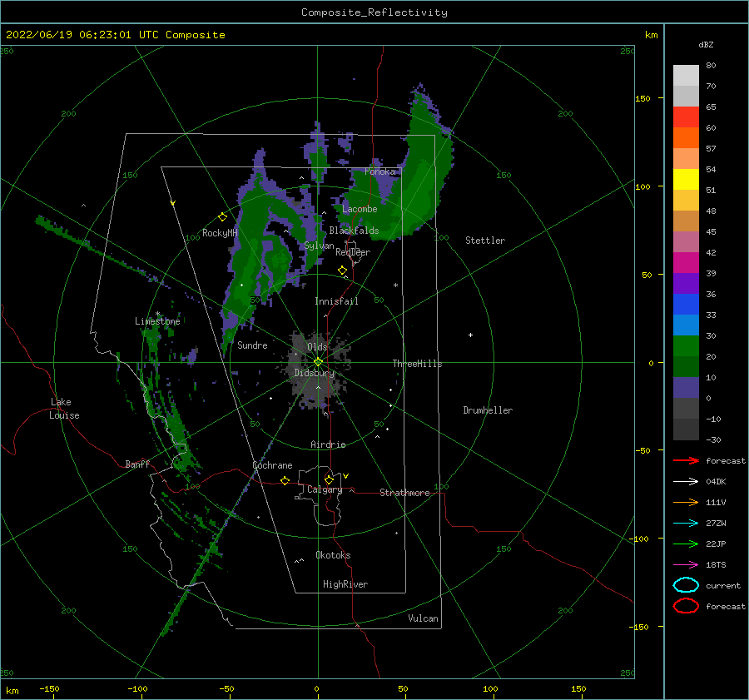Click the cyan 27ZW arrow icon
Viewport: 749px width, 700px height.
click(x=686, y=524)
